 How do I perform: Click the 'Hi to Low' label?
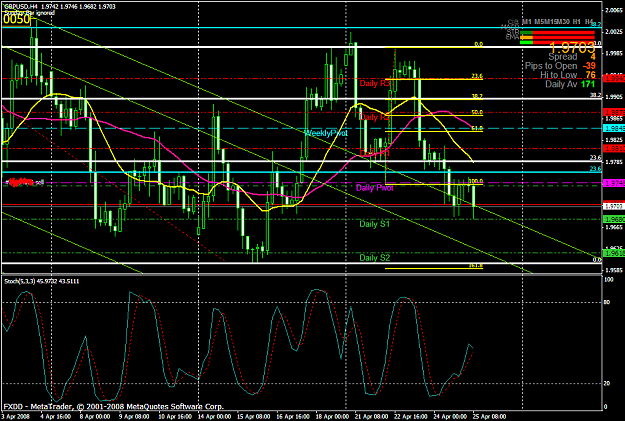tap(558, 75)
